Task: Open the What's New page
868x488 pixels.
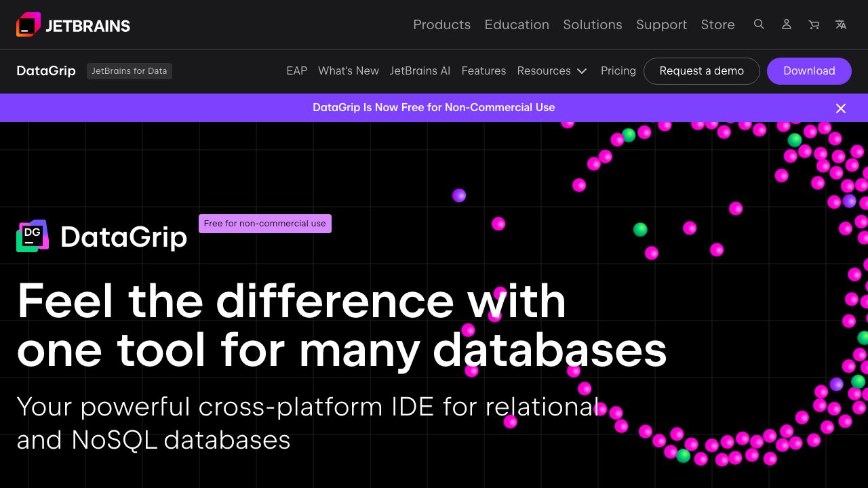Action: point(349,70)
